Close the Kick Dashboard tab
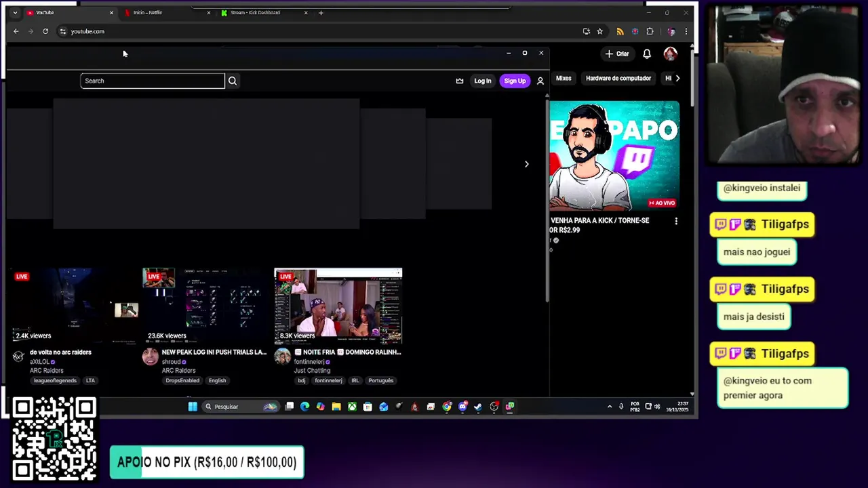Screen dimensions: 868x488 306,13
